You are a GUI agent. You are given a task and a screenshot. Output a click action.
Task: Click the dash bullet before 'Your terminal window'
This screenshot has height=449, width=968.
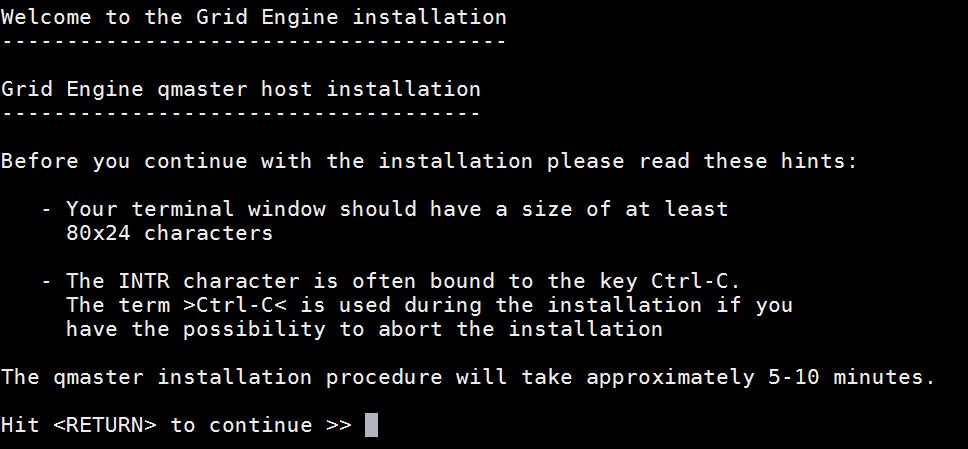[46, 209]
